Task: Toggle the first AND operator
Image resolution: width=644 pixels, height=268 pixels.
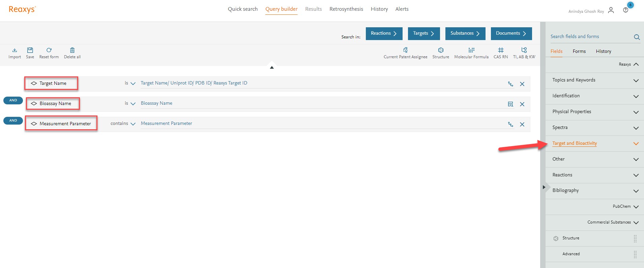Action: [13, 100]
